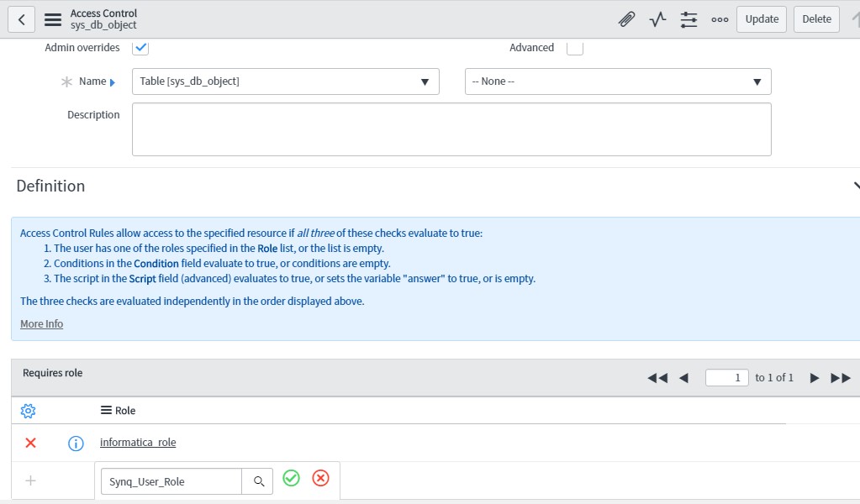The width and height of the screenshot is (860, 504).
Task: Uncheck the Admin overrides checkbox
Action: 140,48
